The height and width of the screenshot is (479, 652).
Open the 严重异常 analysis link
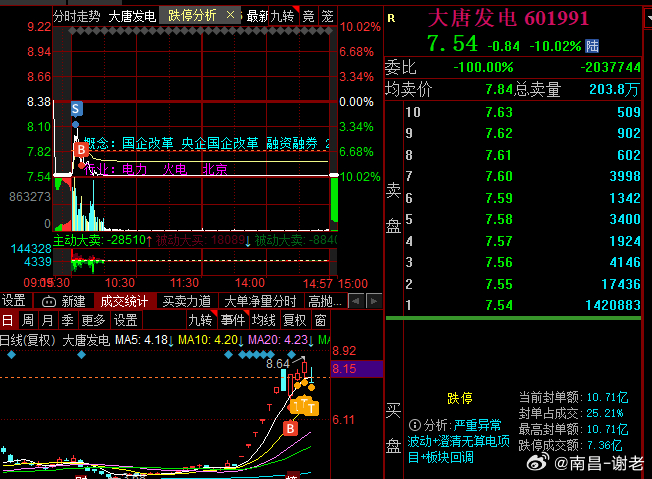[x=477, y=425]
